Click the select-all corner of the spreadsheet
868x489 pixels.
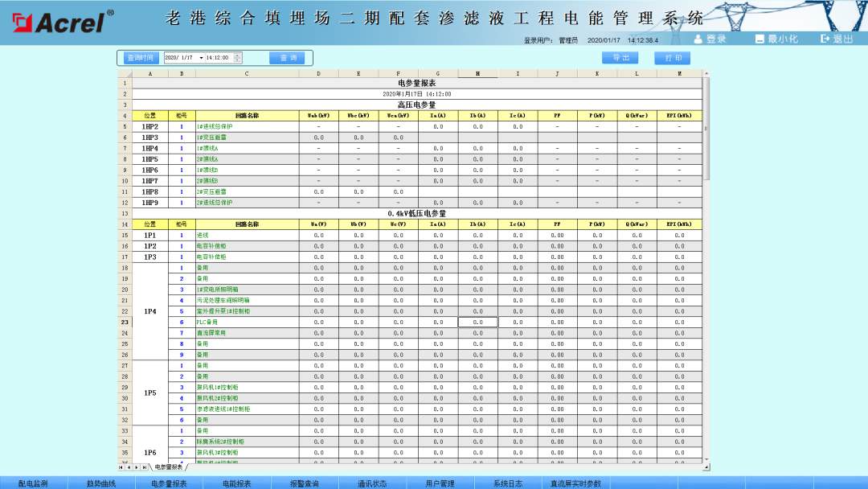tap(125, 74)
